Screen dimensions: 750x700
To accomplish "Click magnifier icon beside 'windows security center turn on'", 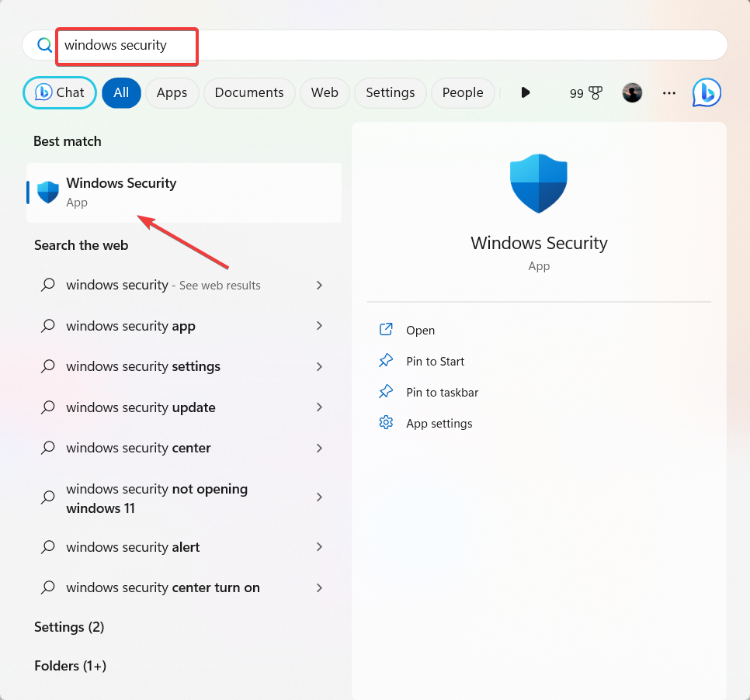I will click(48, 587).
